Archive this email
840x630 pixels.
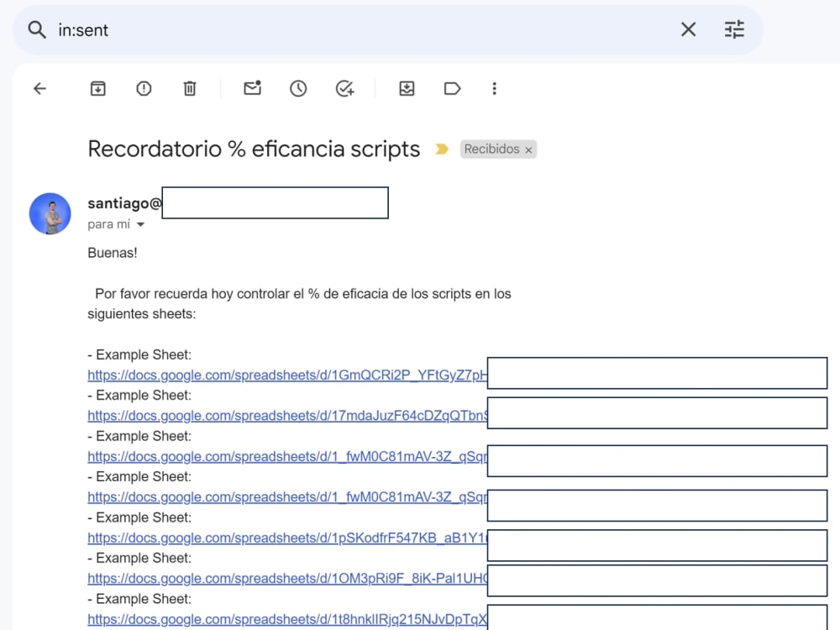(97, 88)
